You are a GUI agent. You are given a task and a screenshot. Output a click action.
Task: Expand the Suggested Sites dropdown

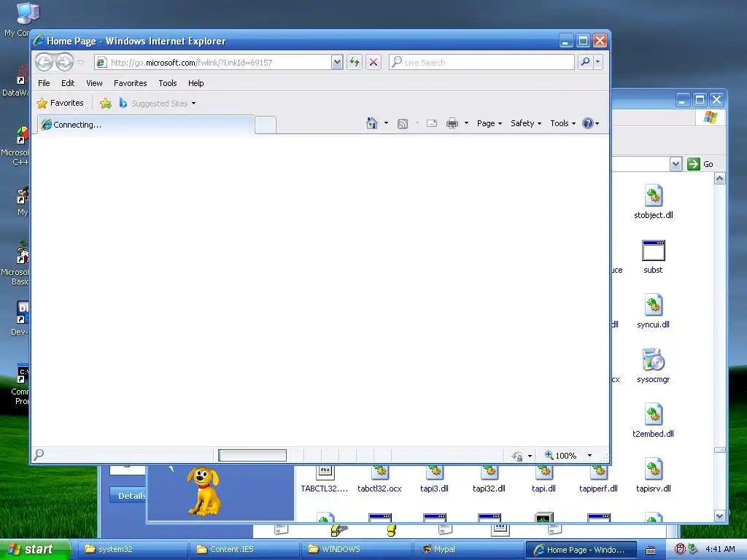(x=193, y=104)
